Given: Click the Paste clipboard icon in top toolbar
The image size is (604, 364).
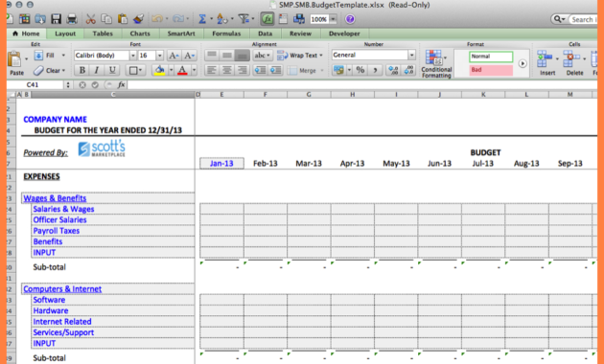Looking at the screenshot, I should (123, 19).
